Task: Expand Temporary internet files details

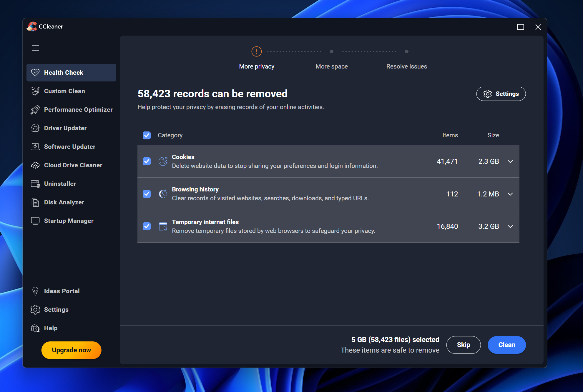Action: [x=510, y=226]
